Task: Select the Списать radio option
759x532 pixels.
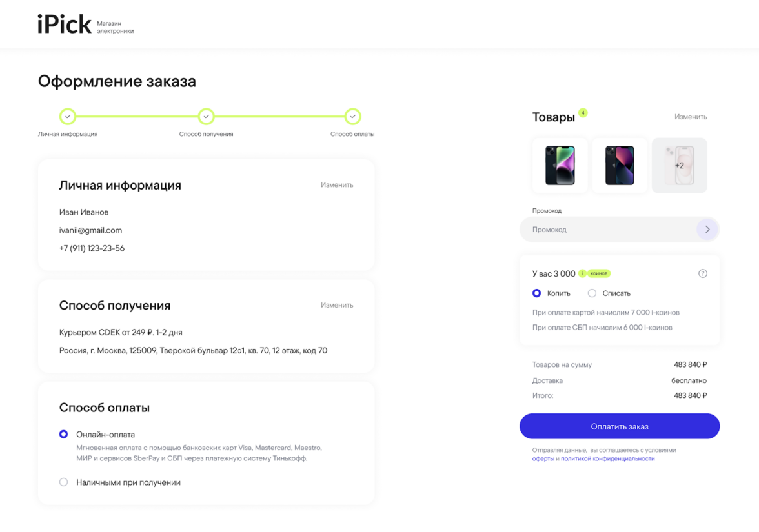Action: coord(592,293)
